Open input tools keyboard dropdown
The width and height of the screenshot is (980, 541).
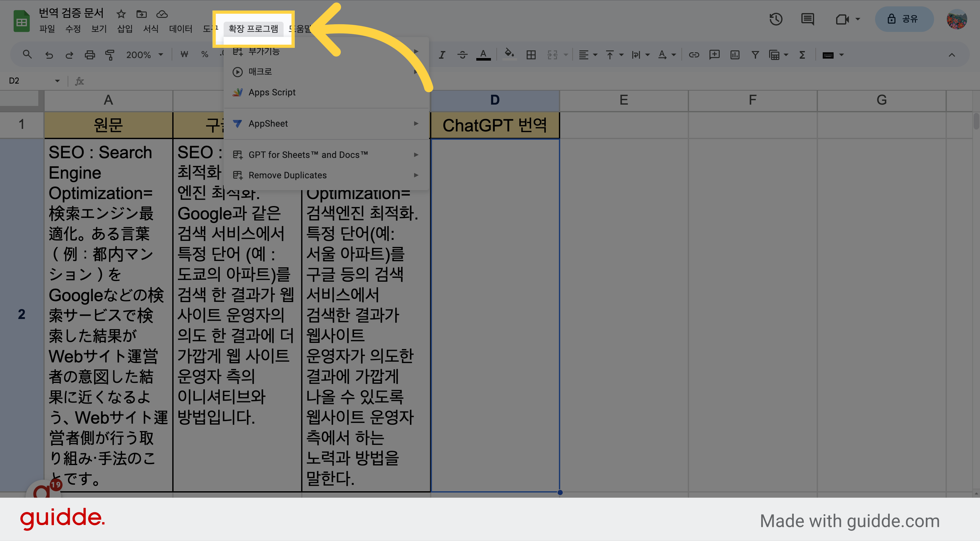(x=833, y=55)
